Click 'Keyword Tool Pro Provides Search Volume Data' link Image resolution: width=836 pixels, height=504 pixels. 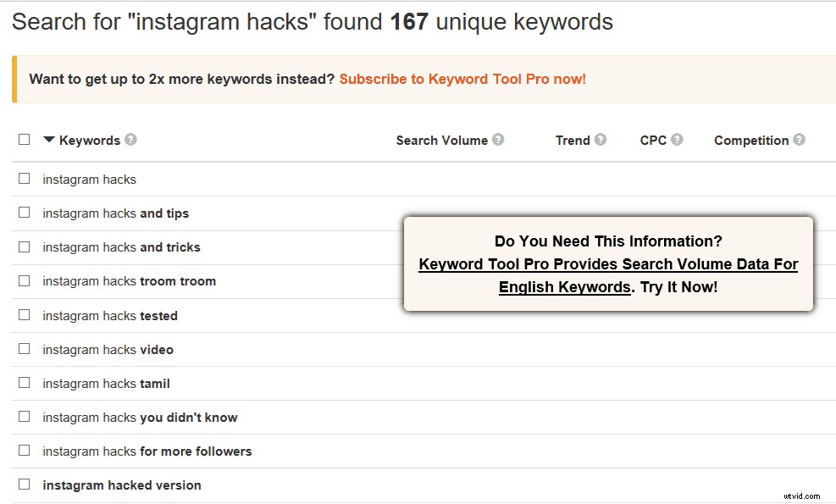coord(608,264)
